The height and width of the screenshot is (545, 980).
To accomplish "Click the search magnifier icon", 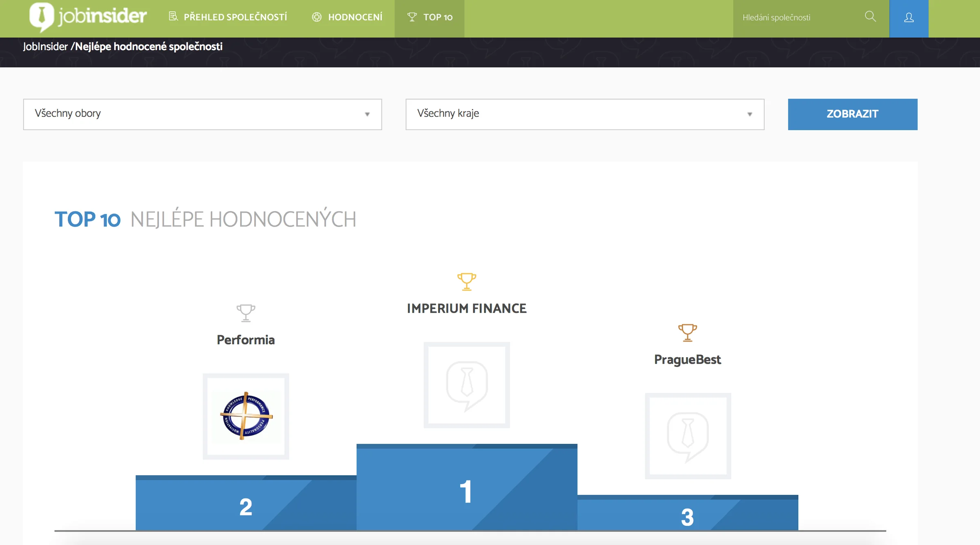I will [x=870, y=17].
